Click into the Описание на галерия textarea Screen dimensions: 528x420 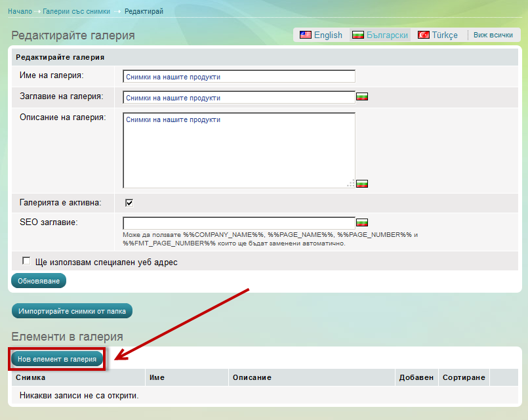[x=239, y=151]
